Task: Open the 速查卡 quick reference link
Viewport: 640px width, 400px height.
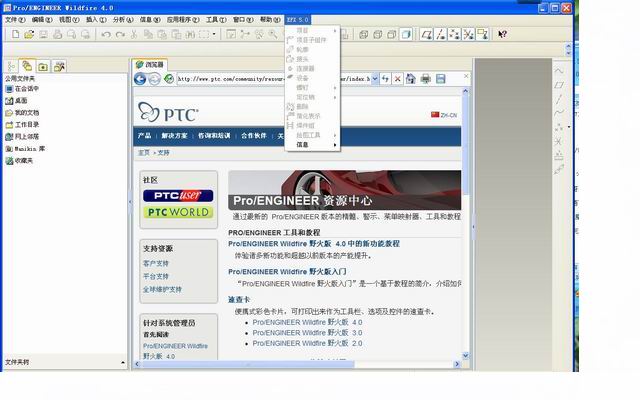Action: tap(239, 299)
